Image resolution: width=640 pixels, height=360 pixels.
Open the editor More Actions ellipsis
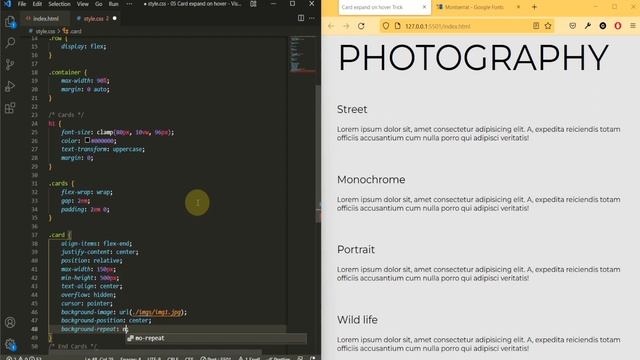[312, 18]
